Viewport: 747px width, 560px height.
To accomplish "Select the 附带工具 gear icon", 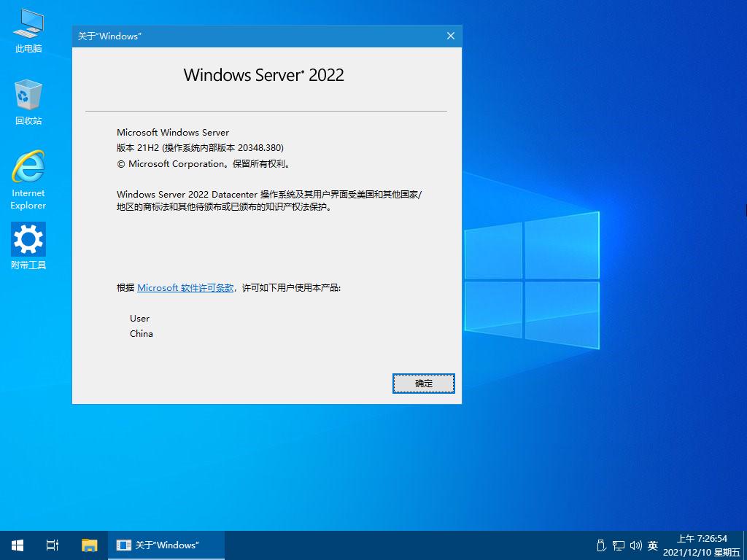I will click(x=28, y=246).
